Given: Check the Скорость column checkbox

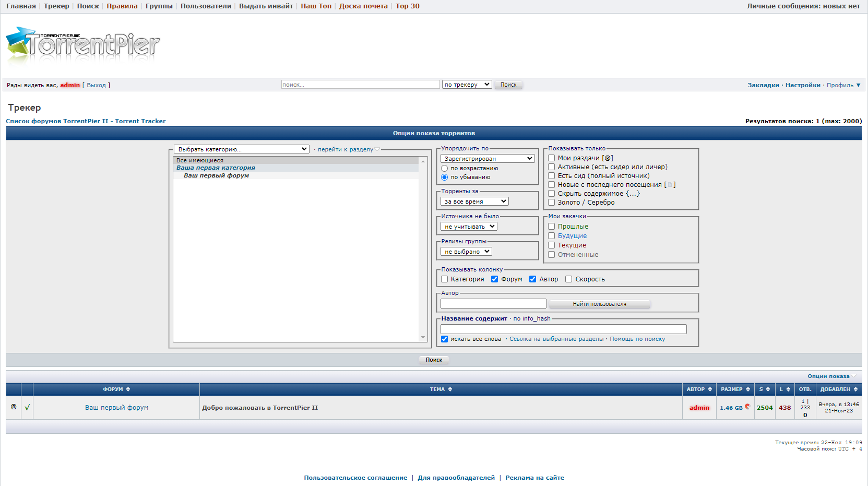Looking at the screenshot, I should [569, 279].
